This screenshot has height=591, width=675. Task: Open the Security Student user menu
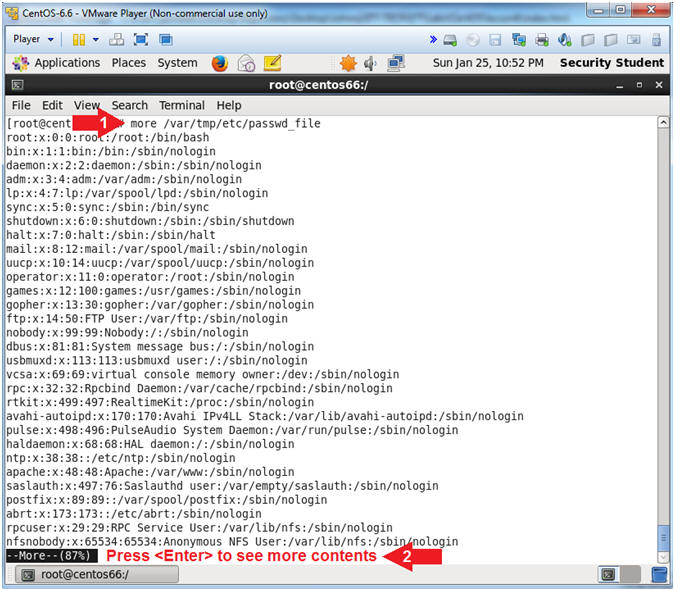click(612, 63)
